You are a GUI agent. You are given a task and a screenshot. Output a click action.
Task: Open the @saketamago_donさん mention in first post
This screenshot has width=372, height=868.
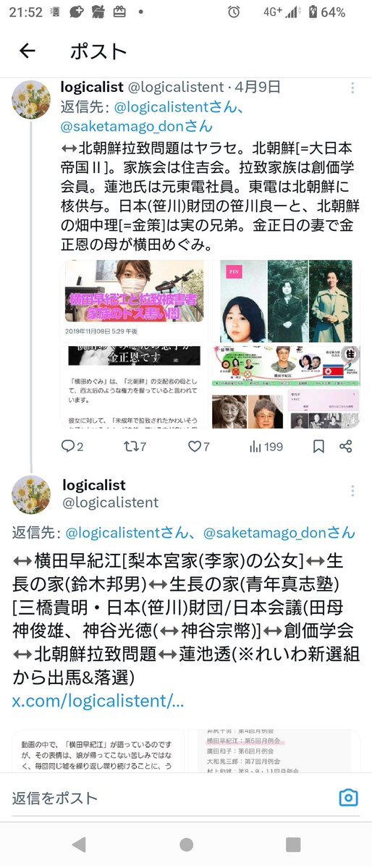click(136, 126)
